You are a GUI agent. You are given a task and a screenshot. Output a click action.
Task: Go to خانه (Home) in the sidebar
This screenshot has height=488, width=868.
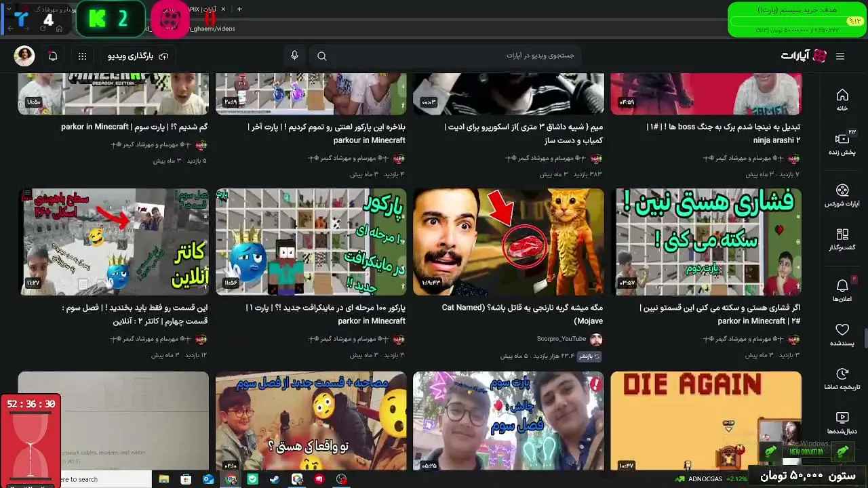[x=842, y=100]
